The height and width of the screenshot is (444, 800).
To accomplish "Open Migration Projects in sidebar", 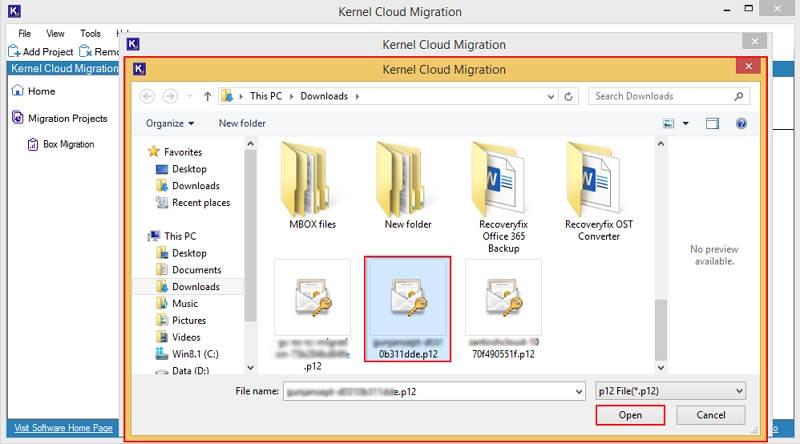I will click(x=60, y=118).
